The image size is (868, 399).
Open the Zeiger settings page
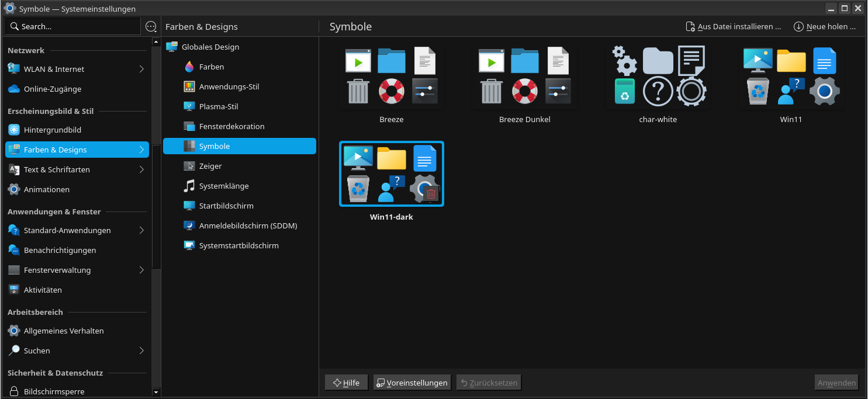(x=240, y=166)
